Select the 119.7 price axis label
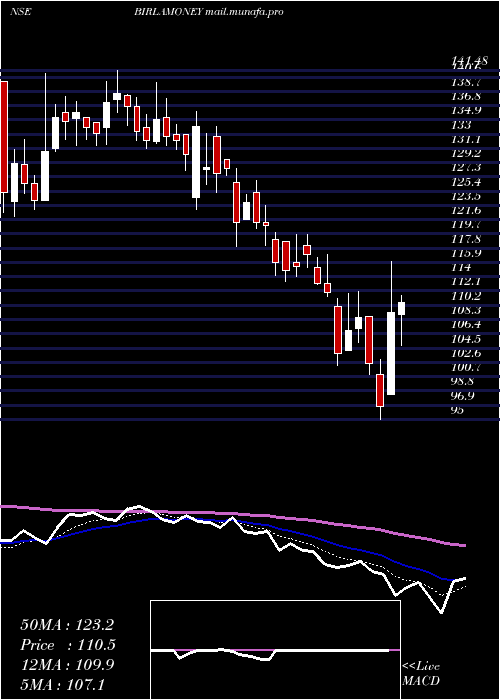 pos(466,225)
